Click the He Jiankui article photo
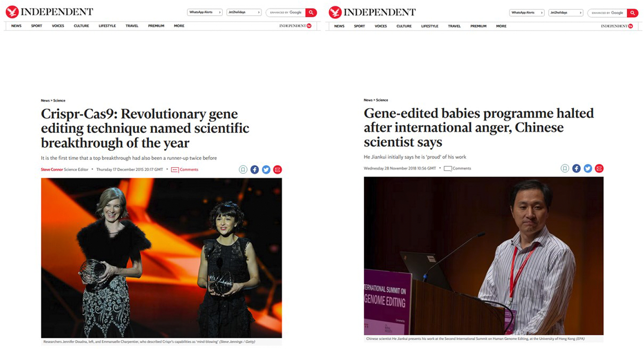The width and height of the screenshot is (644, 352). pyautogui.click(x=483, y=256)
